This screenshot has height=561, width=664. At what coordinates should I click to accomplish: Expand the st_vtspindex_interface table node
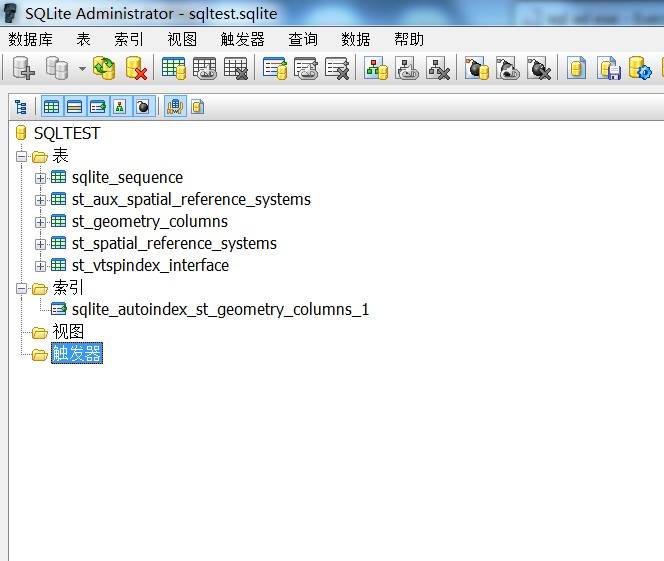(x=40, y=266)
